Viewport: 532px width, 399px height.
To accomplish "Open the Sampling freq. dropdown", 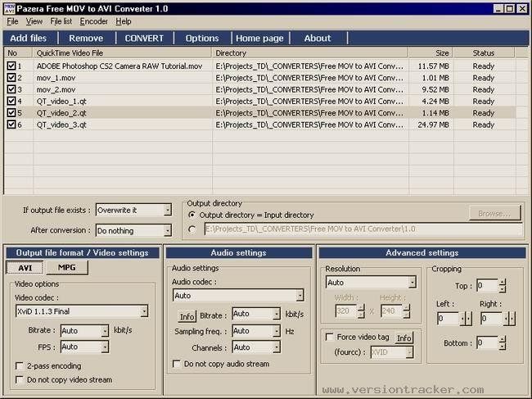I will coord(277,331).
